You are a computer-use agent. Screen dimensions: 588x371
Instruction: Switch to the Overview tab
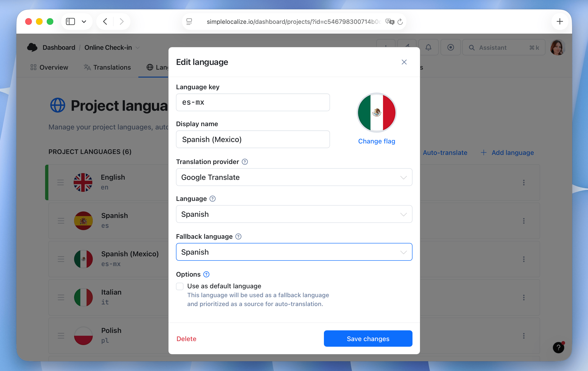(x=49, y=67)
